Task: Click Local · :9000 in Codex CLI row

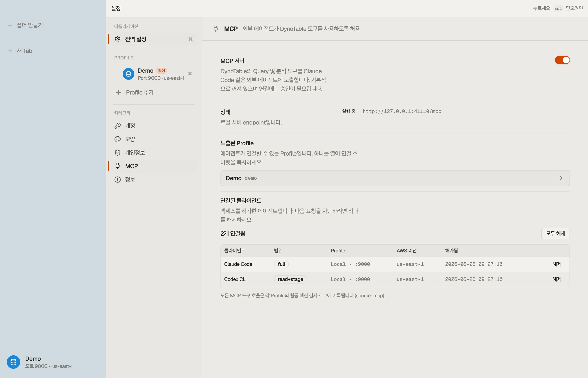Action: click(350, 279)
